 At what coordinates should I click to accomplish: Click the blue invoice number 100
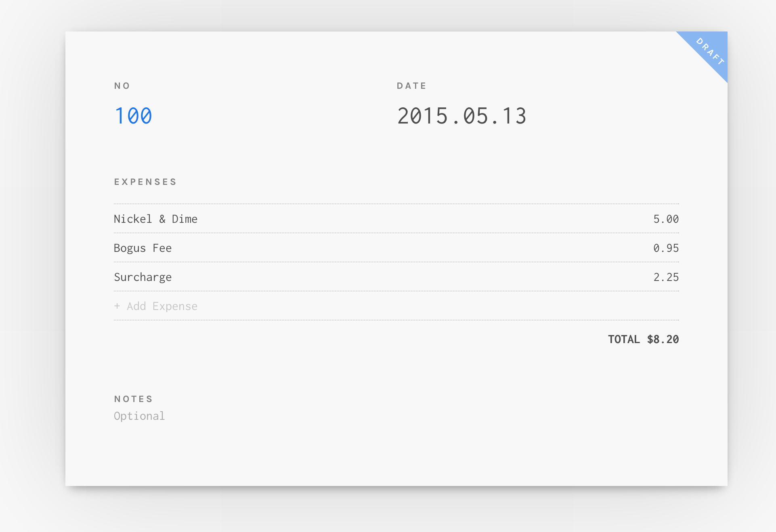click(133, 116)
